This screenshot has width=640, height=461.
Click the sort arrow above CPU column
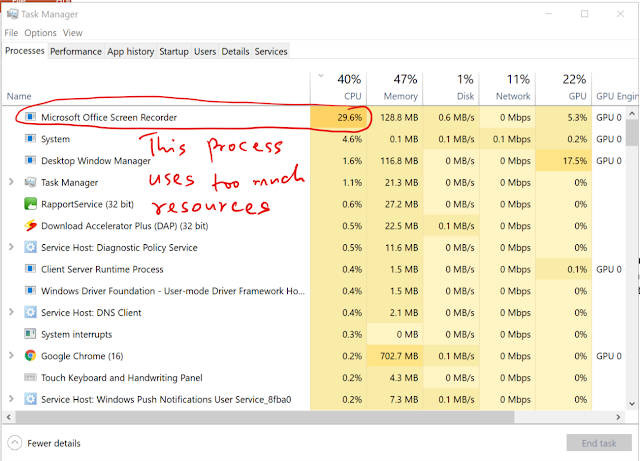(x=321, y=76)
